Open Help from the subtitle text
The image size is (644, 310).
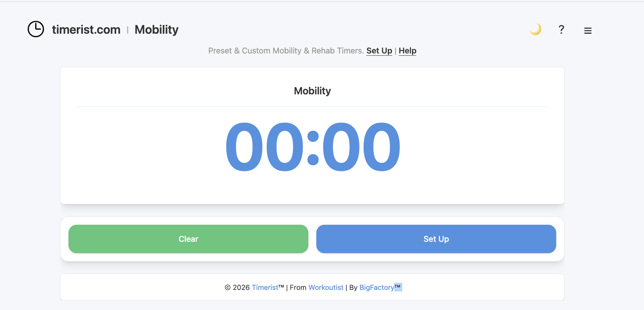pos(408,50)
